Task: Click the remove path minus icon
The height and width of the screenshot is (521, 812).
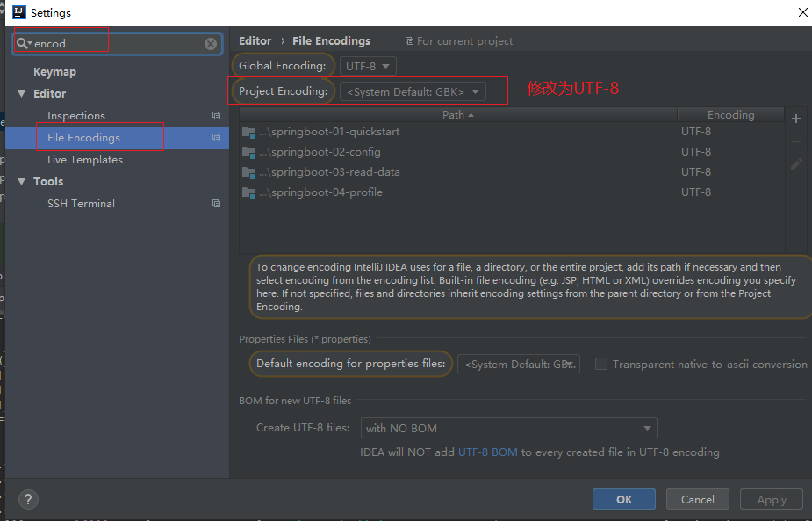Action: [796, 141]
